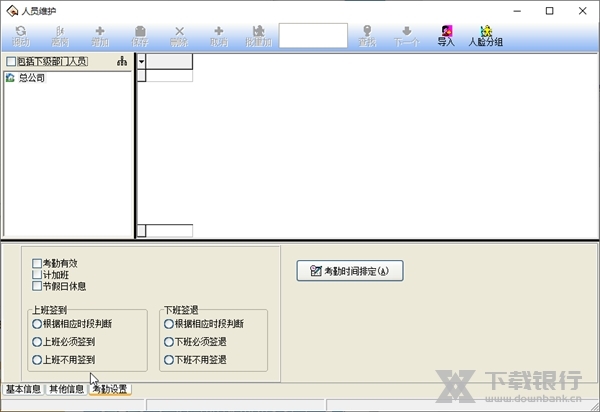
Task: Click the toolbar search input field
Action: coord(313,36)
